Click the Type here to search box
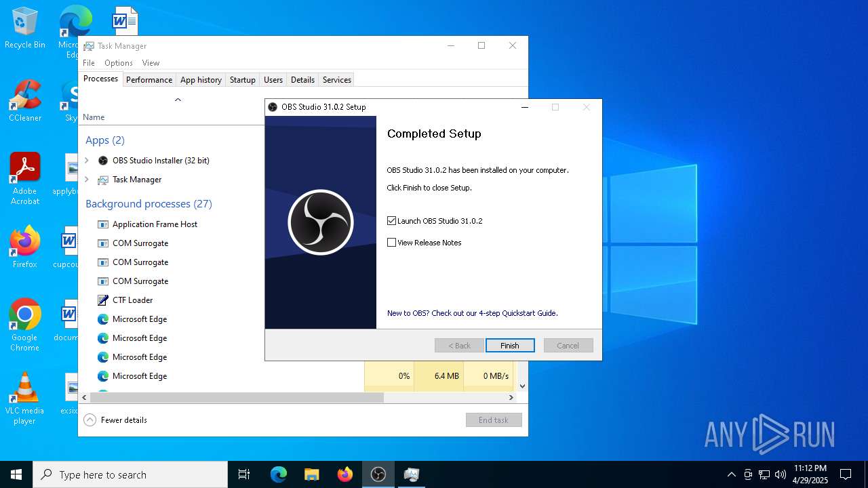Screen dimensions: 868x488 tap(130, 474)
